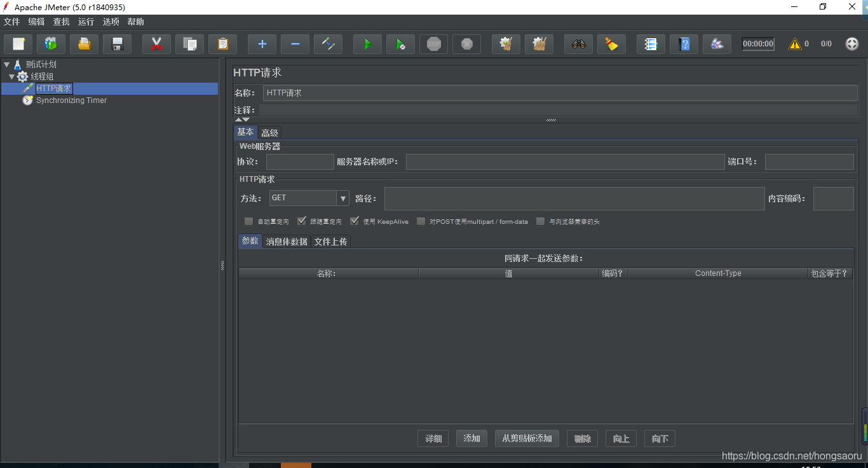This screenshot has width=868, height=468.
Task: Click the 向上 button
Action: click(x=621, y=439)
